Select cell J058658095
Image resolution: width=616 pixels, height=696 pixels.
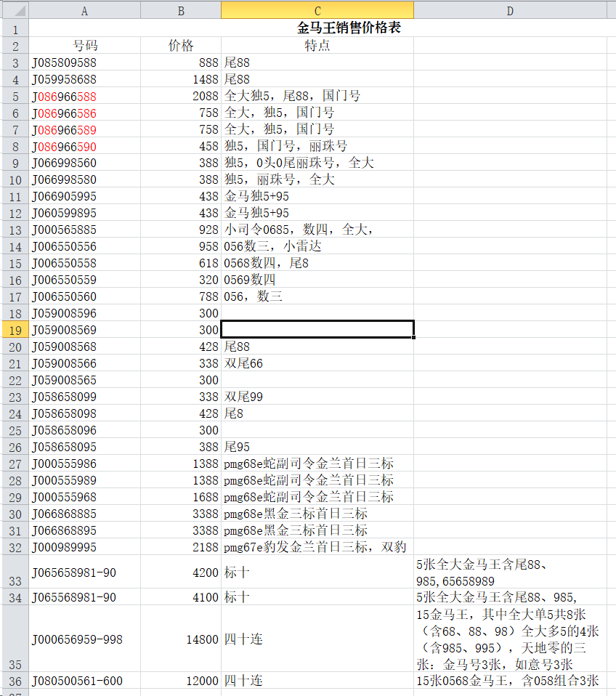pos(85,447)
